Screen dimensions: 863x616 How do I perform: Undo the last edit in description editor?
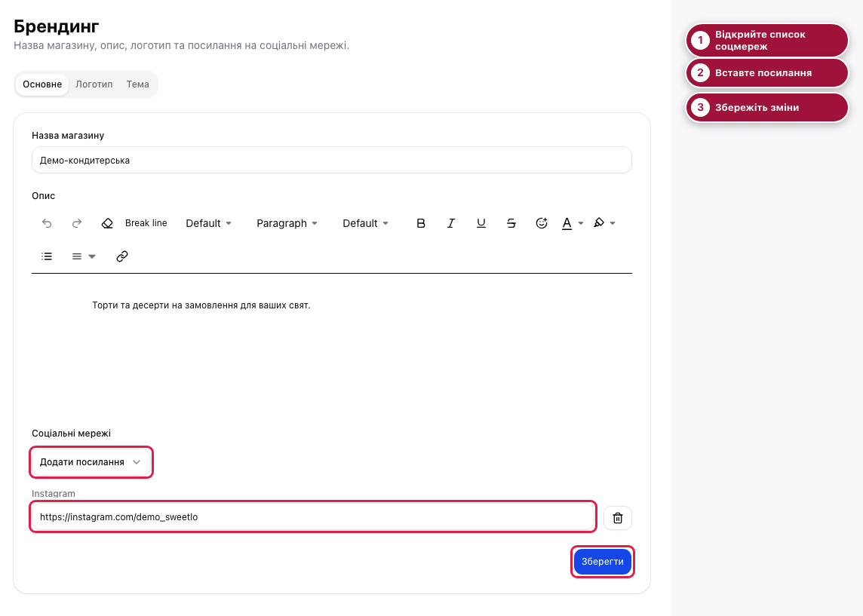47,223
